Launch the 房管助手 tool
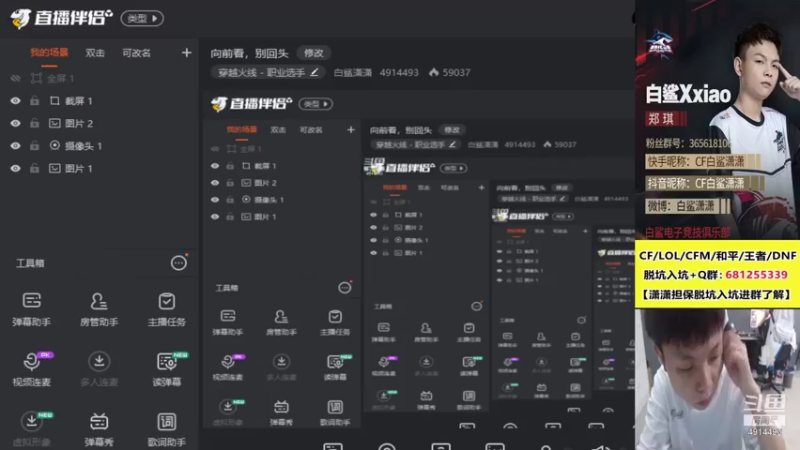Viewport: 800px width, 450px height. click(99, 309)
